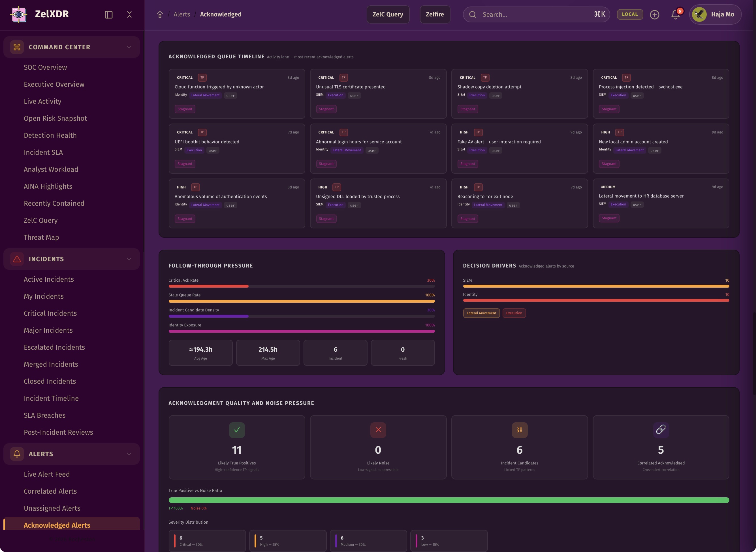This screenshot has height=552, width=756.
Task: Click the sidebar collapse arrows icon
Action: pyautogui.click(x=129, y=15)
